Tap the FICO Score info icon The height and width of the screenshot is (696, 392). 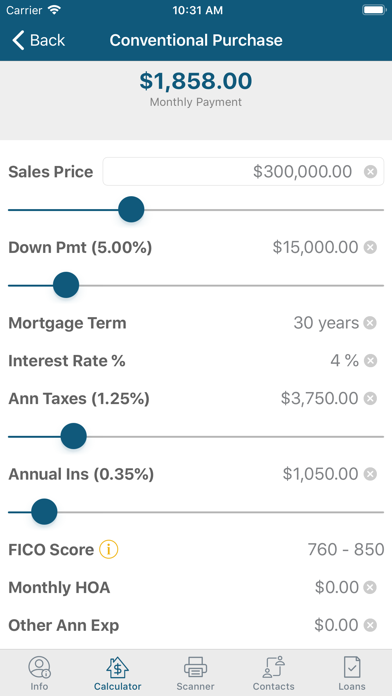pyautogui.click(x=108, y=550)
